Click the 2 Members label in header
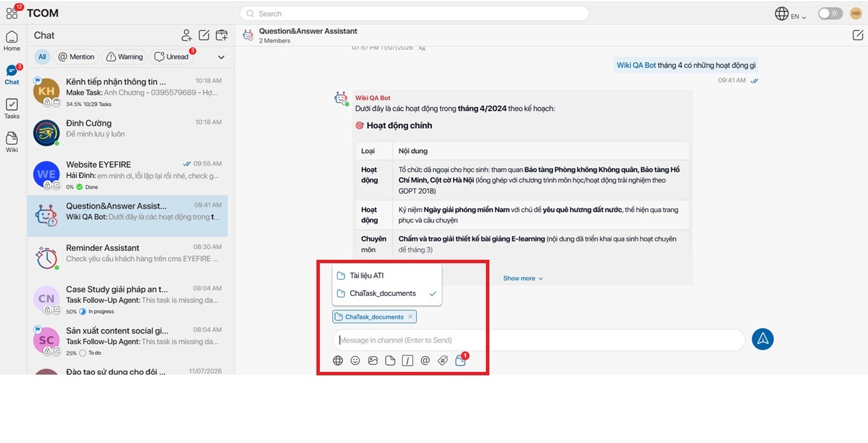This screenshot has height=443, width=868. [275, 41]
